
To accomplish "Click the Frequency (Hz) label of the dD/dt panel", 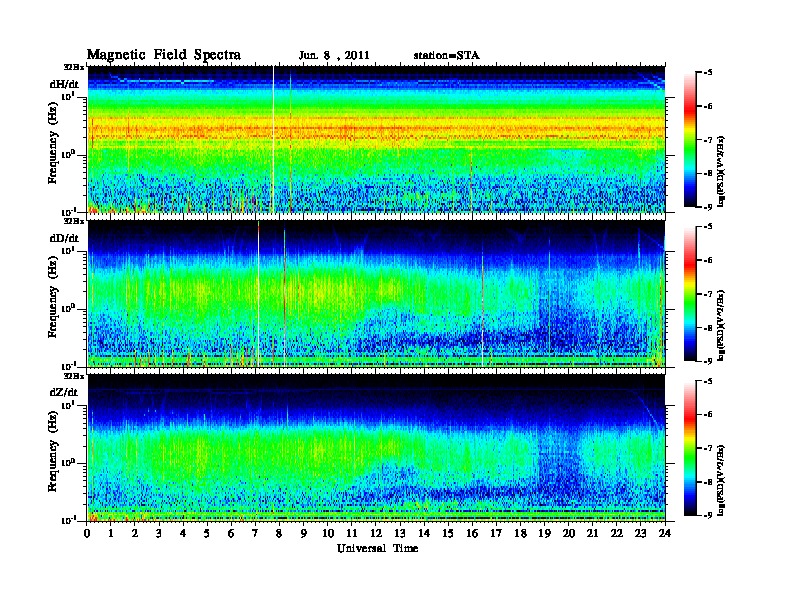I will (x=53, y=297).
